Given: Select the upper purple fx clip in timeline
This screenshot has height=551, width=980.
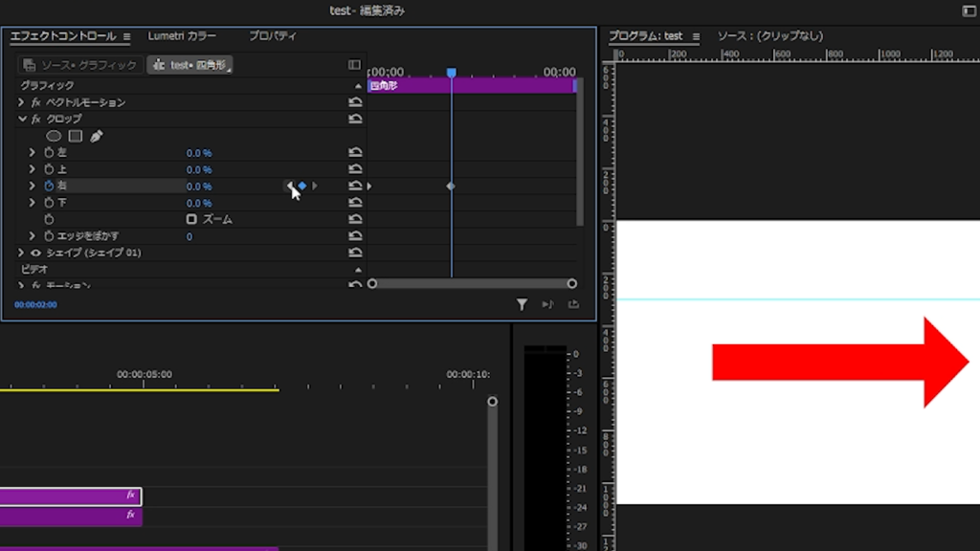Looking at the screenshot, I should (x=71, y=496).
